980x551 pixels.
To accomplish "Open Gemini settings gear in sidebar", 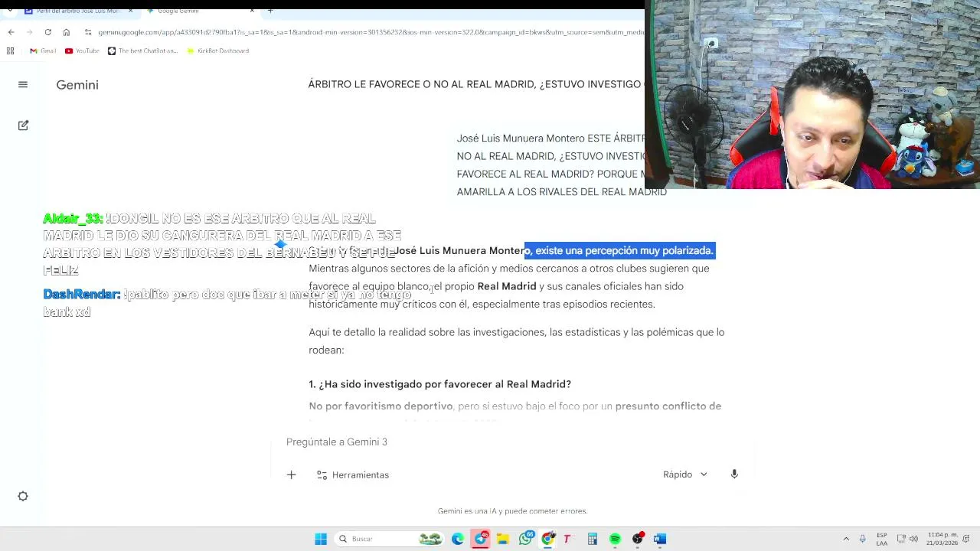I will [x=23, y=497].
